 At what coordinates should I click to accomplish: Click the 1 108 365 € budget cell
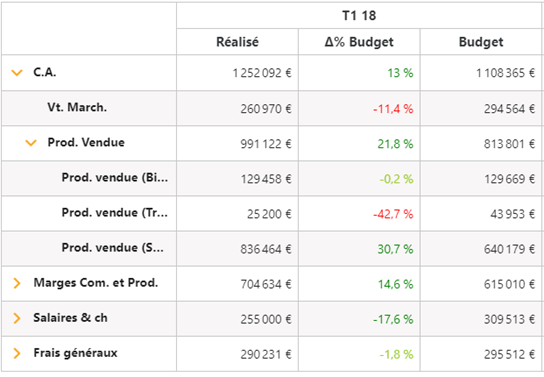tap(505, 73)
